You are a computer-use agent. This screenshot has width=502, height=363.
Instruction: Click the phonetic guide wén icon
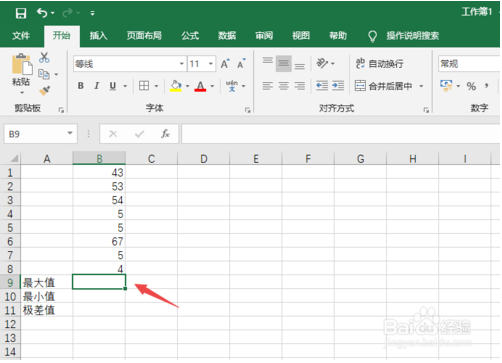[x=232, y=86]
